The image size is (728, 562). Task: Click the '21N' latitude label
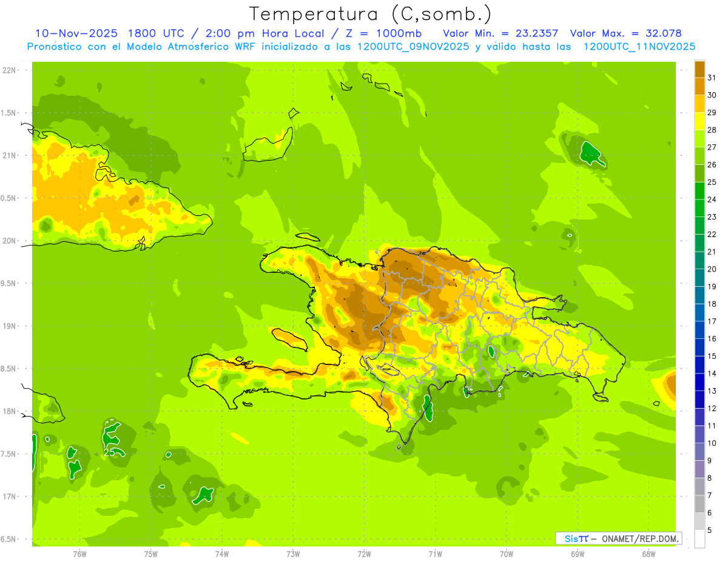(x=9, y=156)
